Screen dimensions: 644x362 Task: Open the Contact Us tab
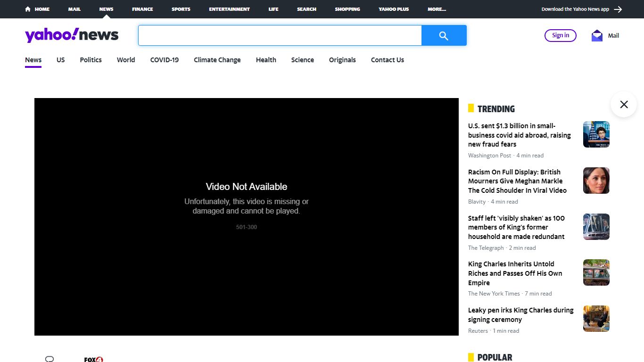click(388, 60)
